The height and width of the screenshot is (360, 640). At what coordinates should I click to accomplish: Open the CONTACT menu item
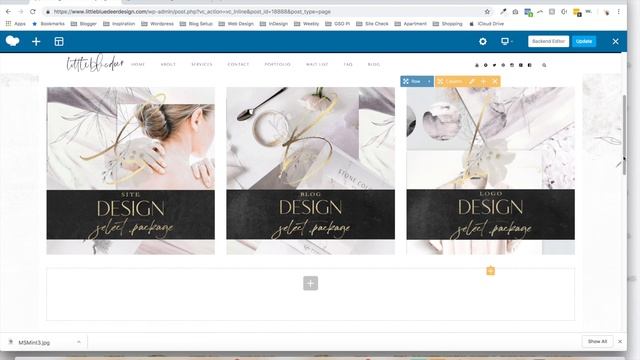238,64
